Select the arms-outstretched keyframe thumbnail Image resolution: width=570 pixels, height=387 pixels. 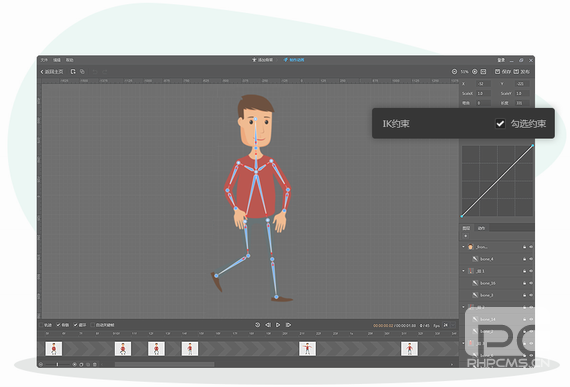307,348
